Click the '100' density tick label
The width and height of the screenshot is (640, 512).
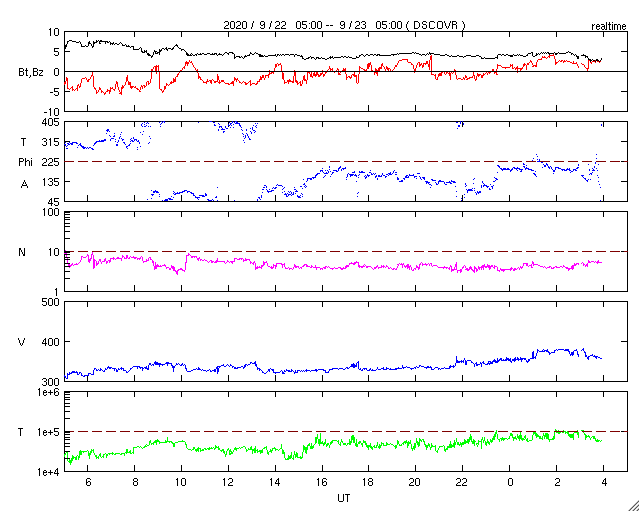tap(51, 212)
